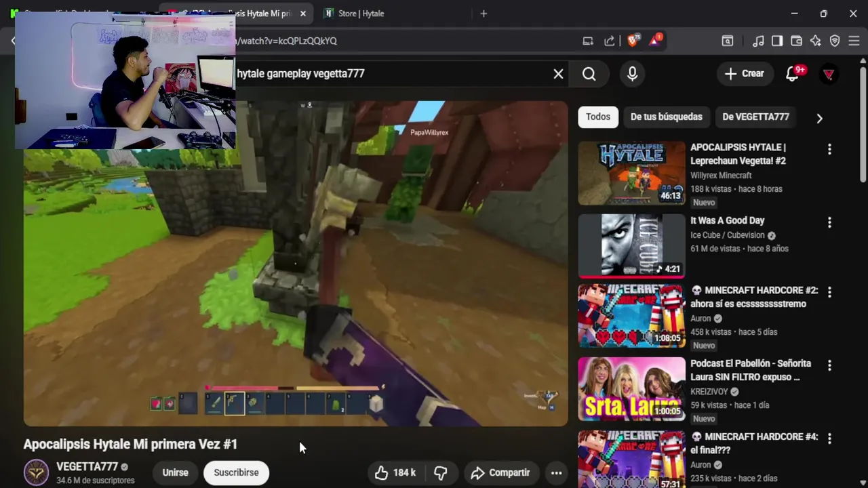
Task: Click the video title Apocalipsis Hytale Mi primera Vez #1
Action: coord(130,444)
